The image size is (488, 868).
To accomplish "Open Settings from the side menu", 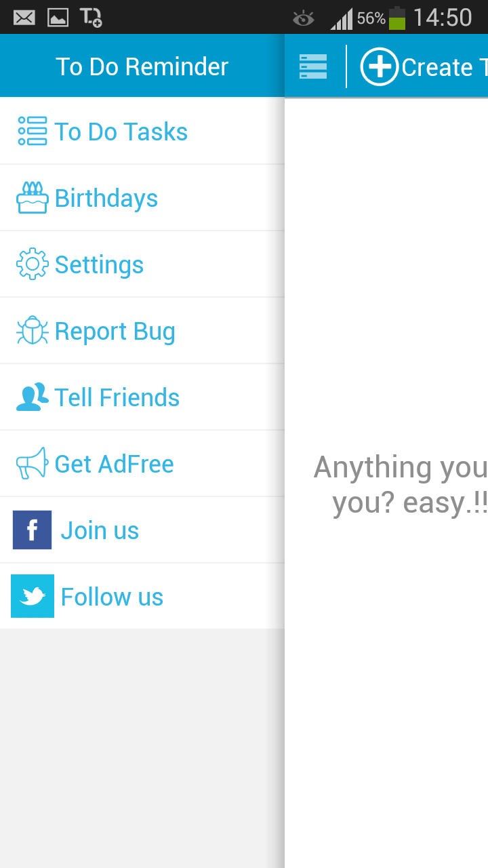I will [100, 264].
